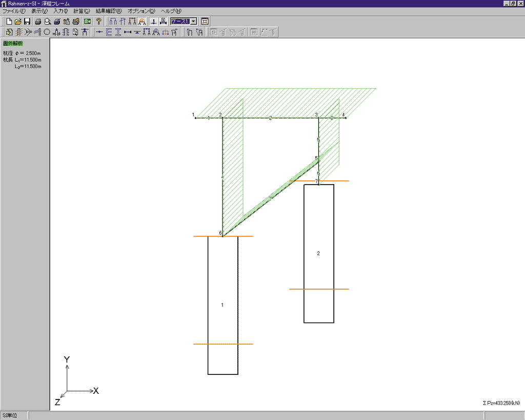This screenshot has width=525, height=420.
Task: Toggle the highlighted orange frame view button
Action: (x=142, y=22)
